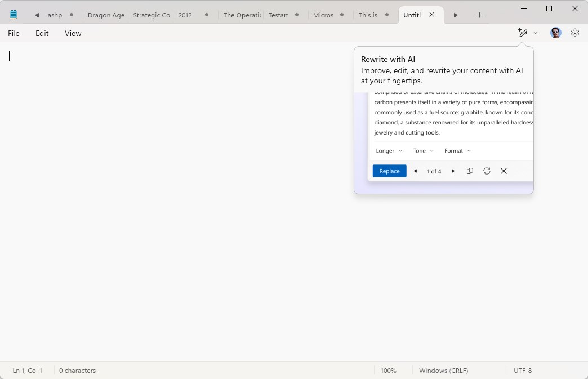Select the 2012 tab
This screenshot has width=588, height=379.
[x=186, y=15]
